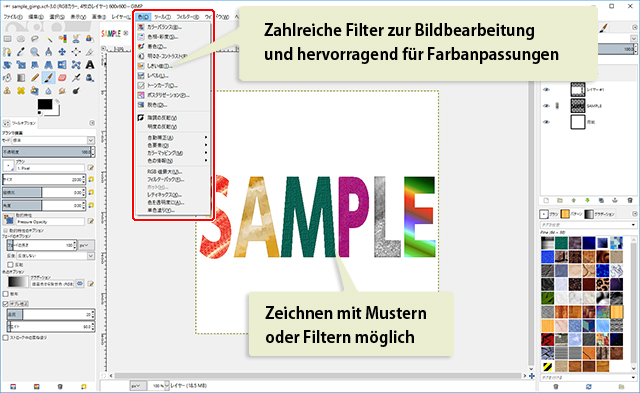Select the Bucket Fill tool
This screenshot has width=640, height=393.
[7, 78]
